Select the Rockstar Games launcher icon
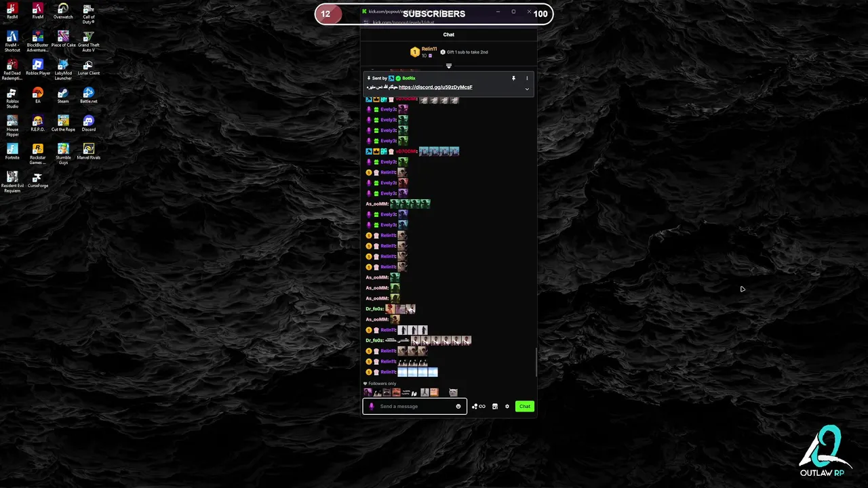Screen dimensions: 868x488 coord(37,154)
